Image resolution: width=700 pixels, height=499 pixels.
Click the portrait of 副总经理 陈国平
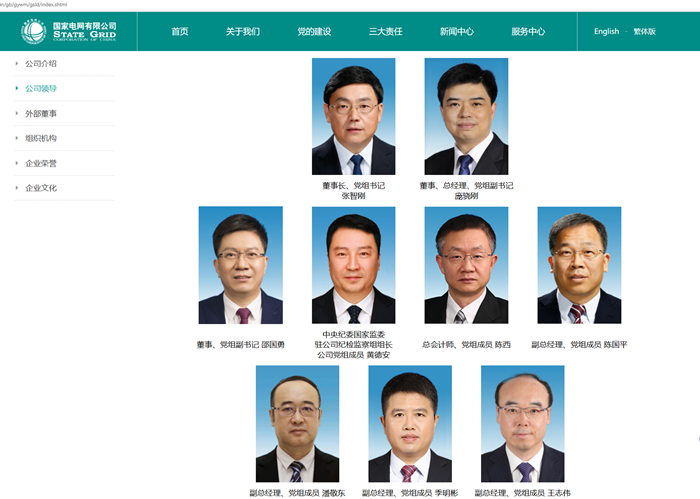click(579, 265)
